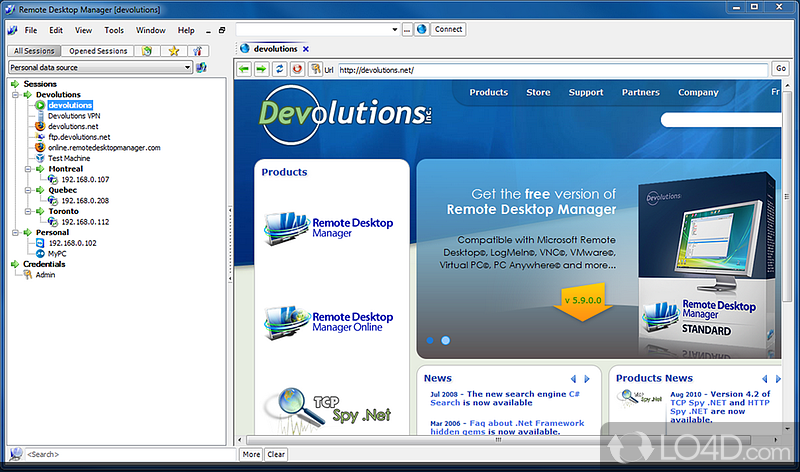Select online.remotedesktopmanager.com session
The image size is (800, 472).
click(x=104, y=148)
